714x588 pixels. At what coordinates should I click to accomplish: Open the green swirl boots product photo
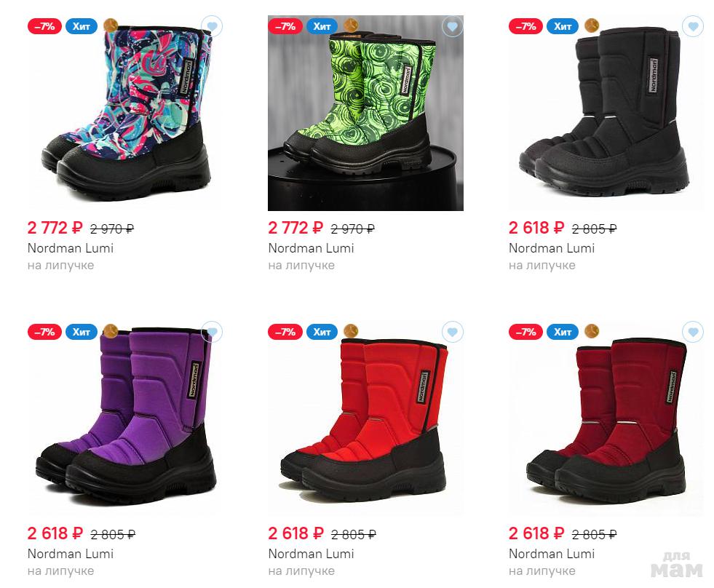coord(365,113)
